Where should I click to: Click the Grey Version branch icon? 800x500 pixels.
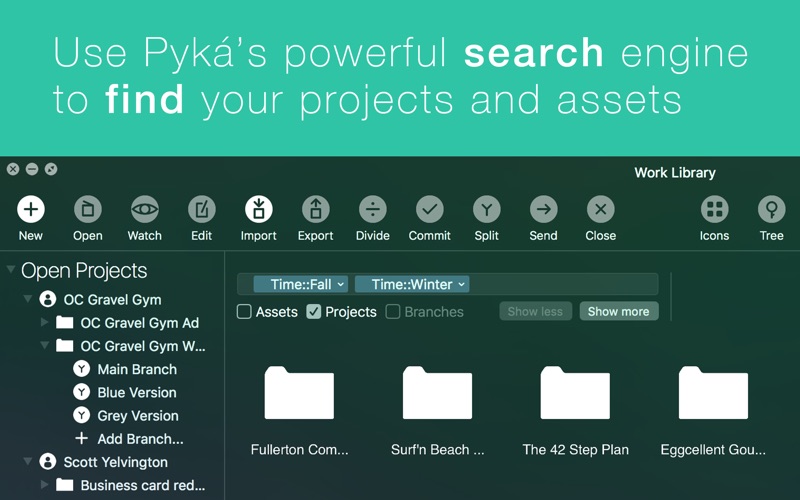pyautogui.click(x=82, y=415)
